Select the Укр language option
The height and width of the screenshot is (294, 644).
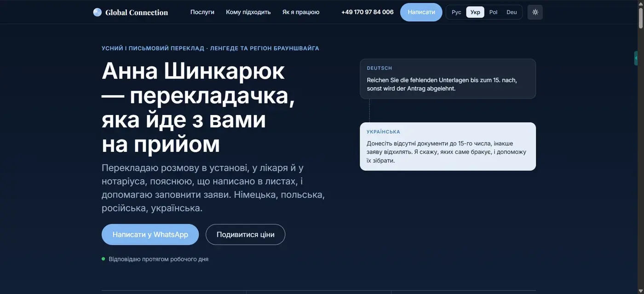[475, 12]
